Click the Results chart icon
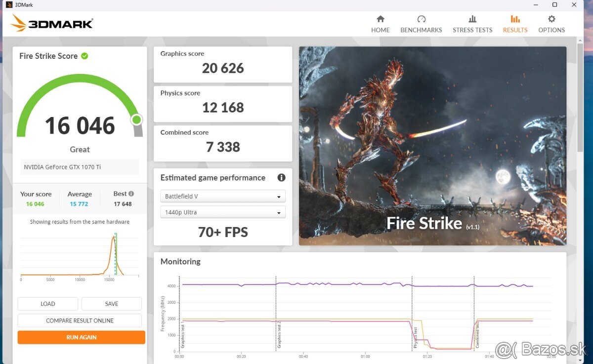The image size is (593, 364). 515,19
